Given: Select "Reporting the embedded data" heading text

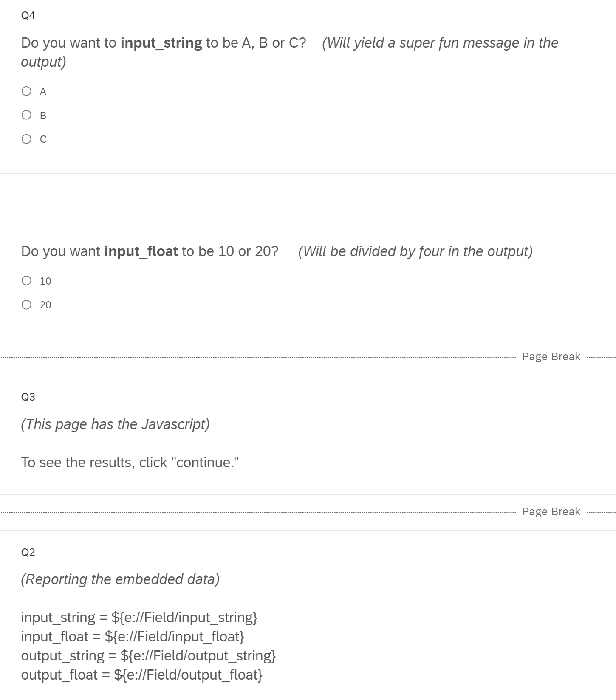Looking at the screenshot, I should pyautogui.click(x=120, y=579).
